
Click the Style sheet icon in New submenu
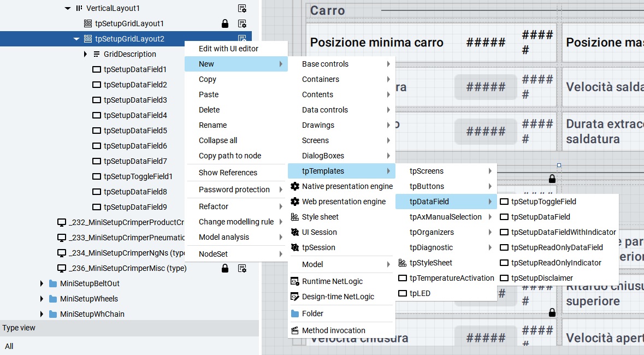coord(295,217)
